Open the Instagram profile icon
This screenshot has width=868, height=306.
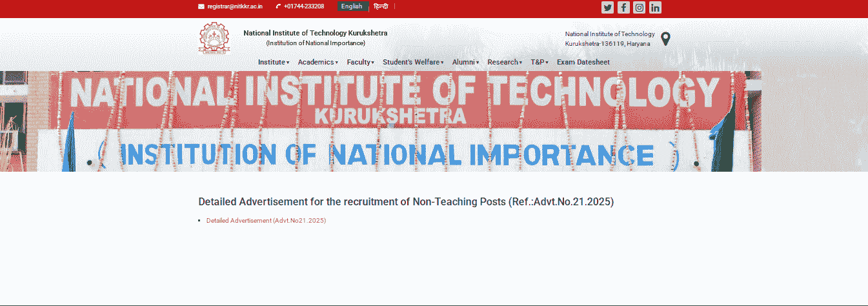pyautogui.click(x=639, y=8)
